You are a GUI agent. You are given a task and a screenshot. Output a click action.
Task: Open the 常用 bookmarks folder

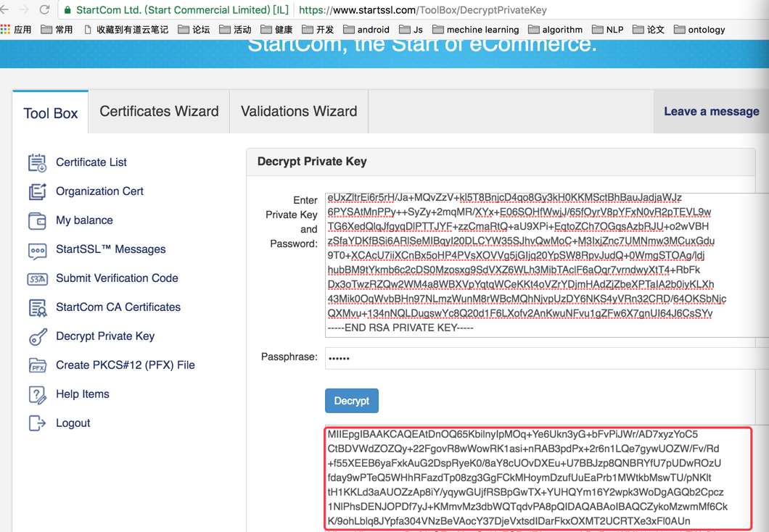57,30
